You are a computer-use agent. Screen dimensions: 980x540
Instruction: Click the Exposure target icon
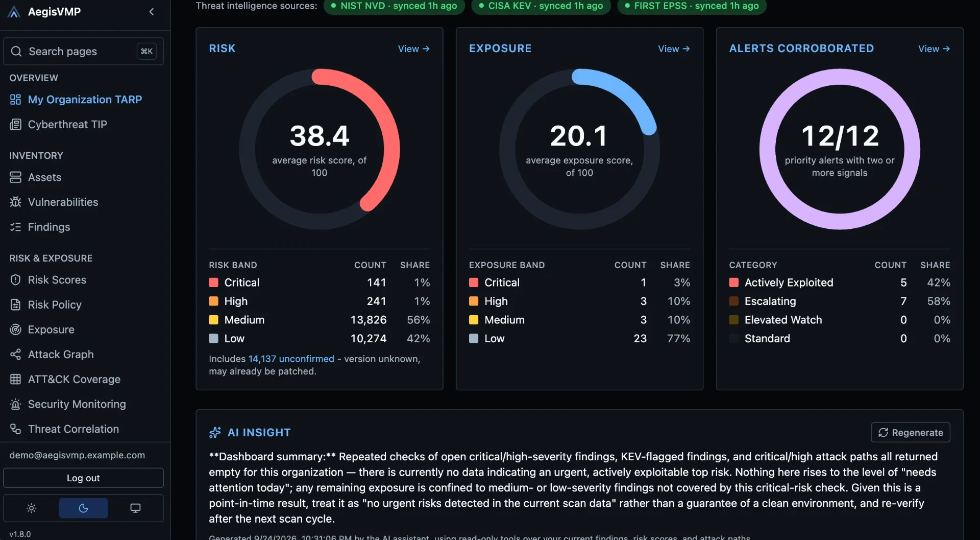pos(16,330)
